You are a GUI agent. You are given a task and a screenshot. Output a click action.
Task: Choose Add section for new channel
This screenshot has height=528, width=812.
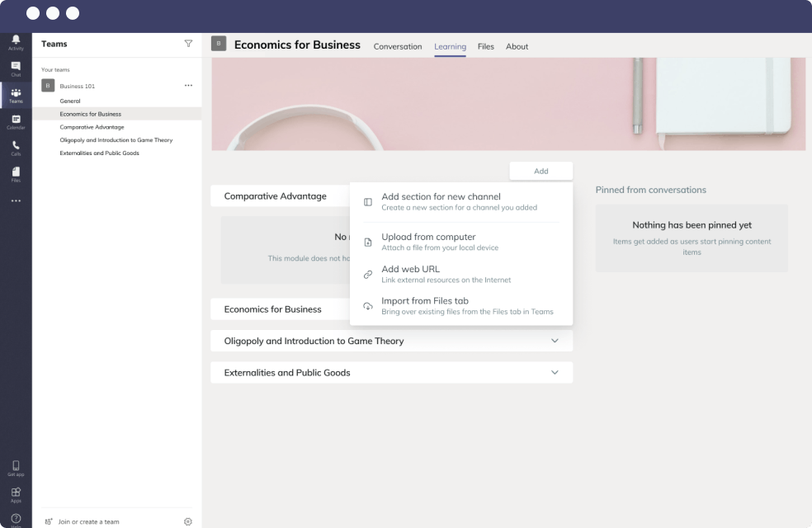click(461, 202)
